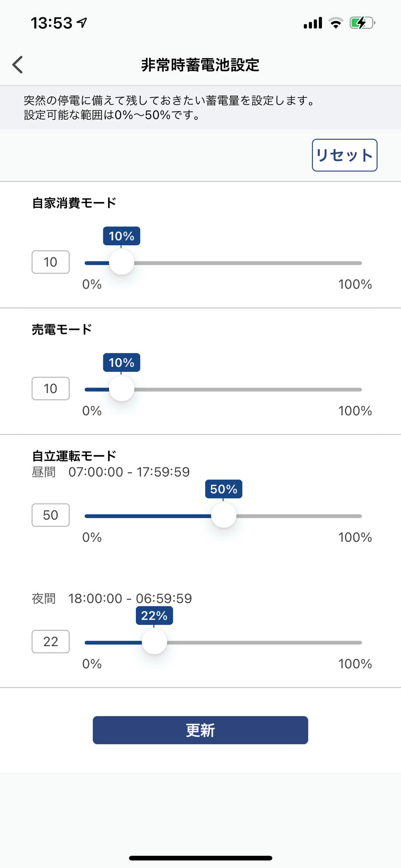Select the 昼間 value field showing 50

51,515
